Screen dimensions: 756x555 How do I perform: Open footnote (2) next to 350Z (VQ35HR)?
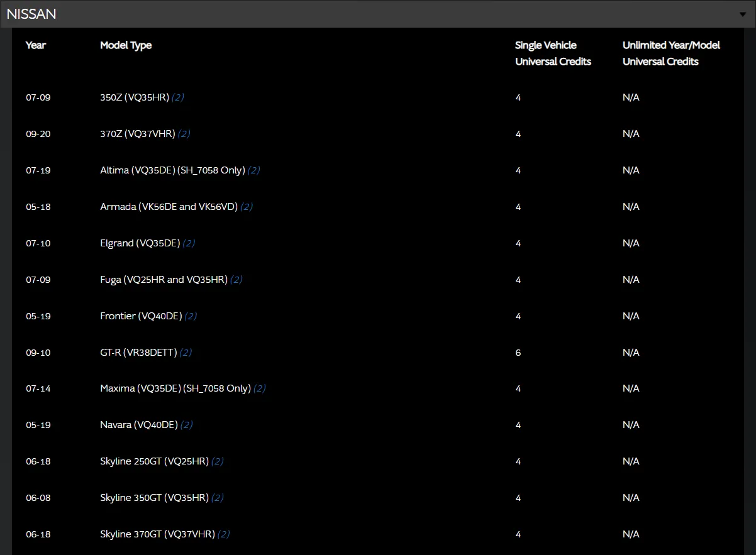[x=177, y=97]
